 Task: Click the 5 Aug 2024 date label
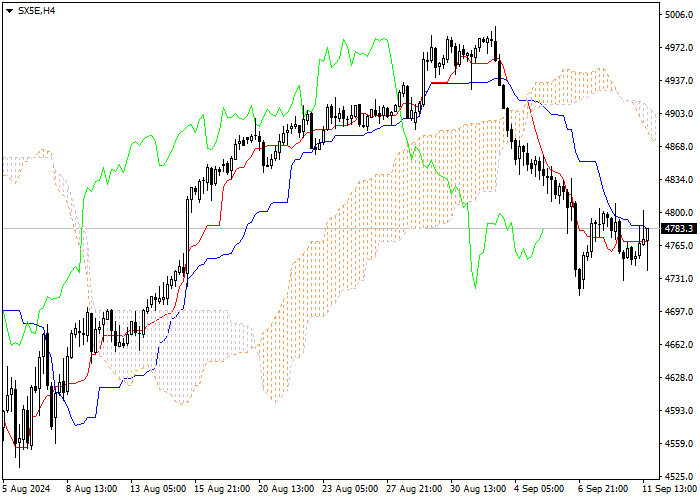point(26,489)
